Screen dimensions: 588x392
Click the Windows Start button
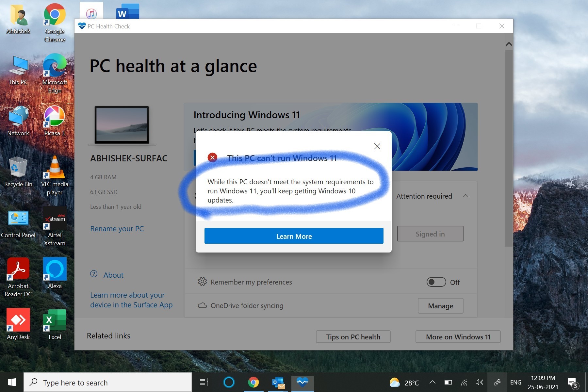[12, 382]
